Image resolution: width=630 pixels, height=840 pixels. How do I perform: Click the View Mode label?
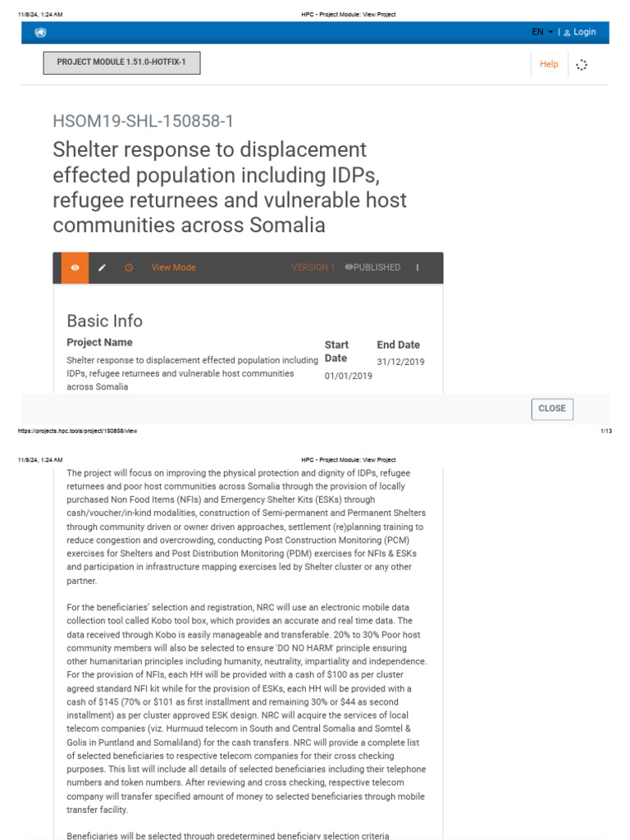174,267
